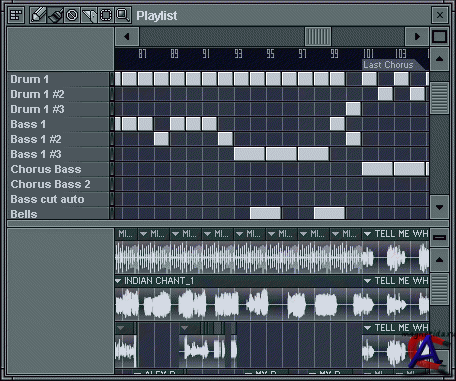Screen dimensions: 456x381
Task: Click bar 103 on the timeline ruler
Action: (x=401, y=54)
